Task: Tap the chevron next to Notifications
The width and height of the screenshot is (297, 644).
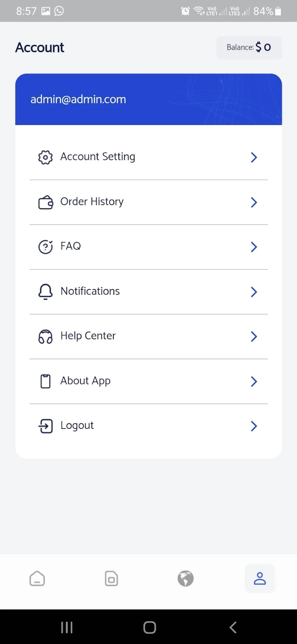Action: 254,292
